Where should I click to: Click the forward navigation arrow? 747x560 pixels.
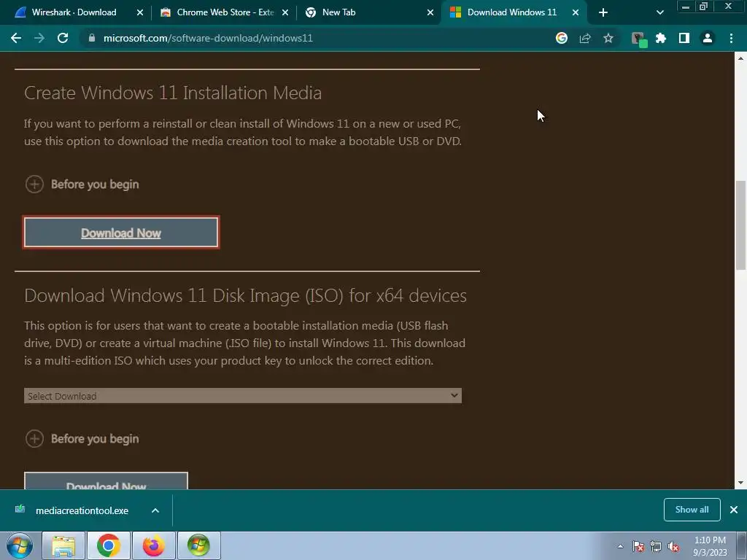pyautogui.click(x=39, y=38)
